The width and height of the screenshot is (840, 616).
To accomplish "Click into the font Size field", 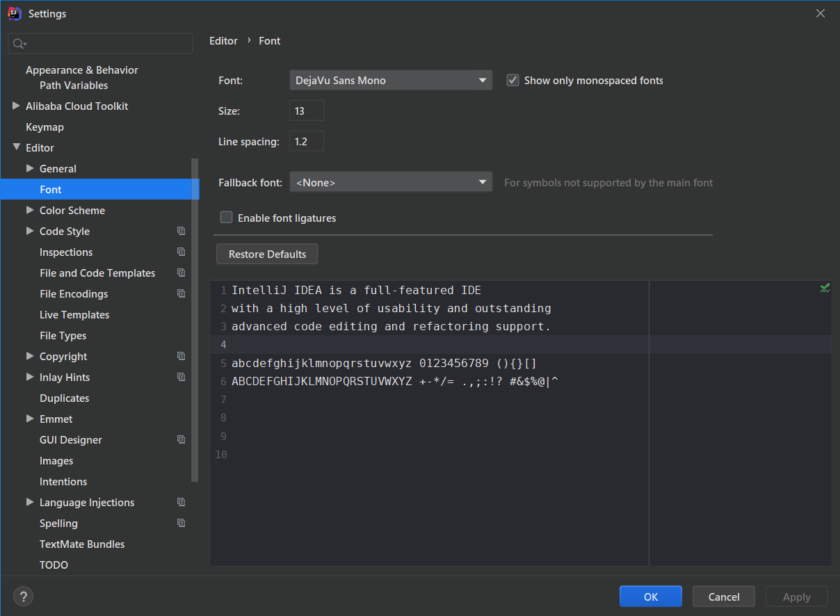I will [x=307, y=111].
